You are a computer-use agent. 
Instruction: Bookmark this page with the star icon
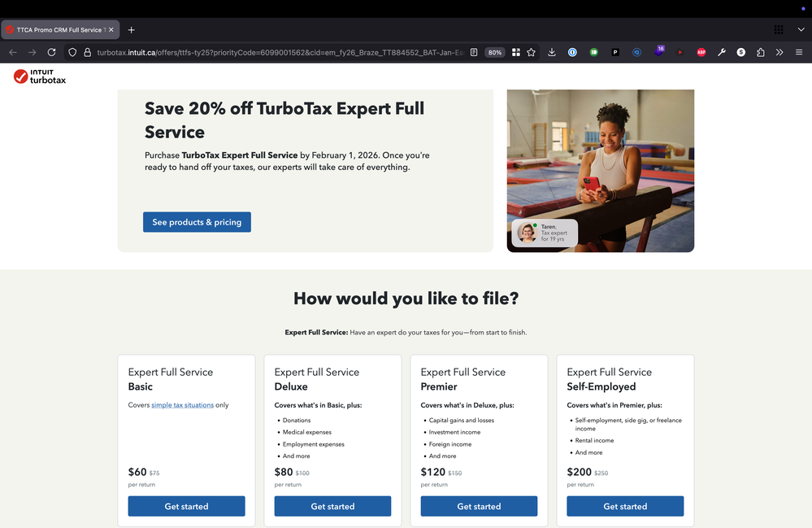click(531, 52)
